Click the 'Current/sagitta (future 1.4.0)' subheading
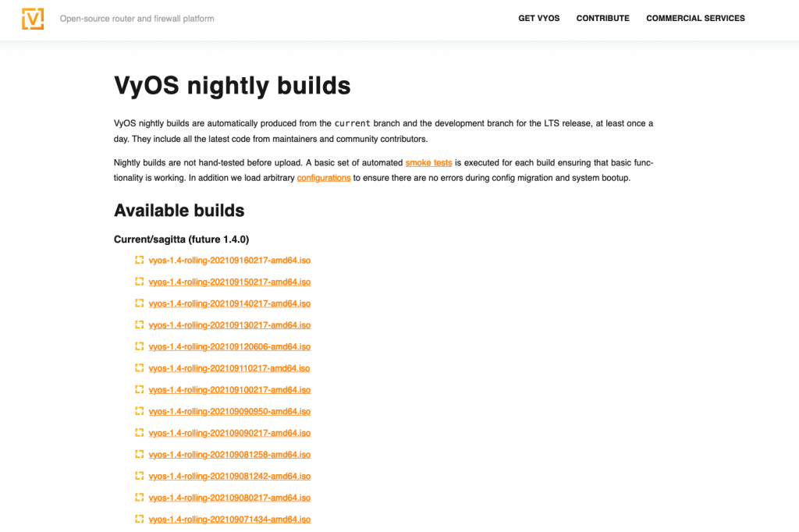 tap(181, 239)
